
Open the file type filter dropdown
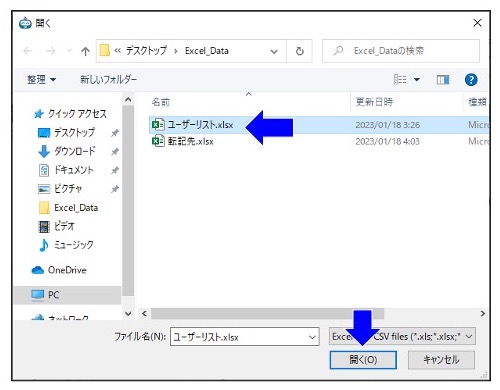pyautogui.click(x=402, y=337)
